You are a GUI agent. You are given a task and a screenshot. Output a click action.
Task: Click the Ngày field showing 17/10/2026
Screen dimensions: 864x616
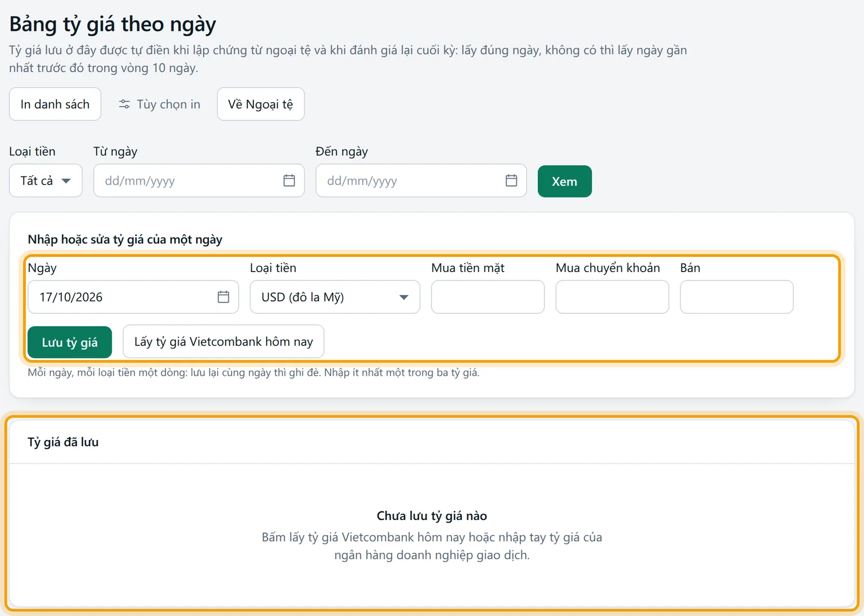pyautogui.click(x=133, y=297)
